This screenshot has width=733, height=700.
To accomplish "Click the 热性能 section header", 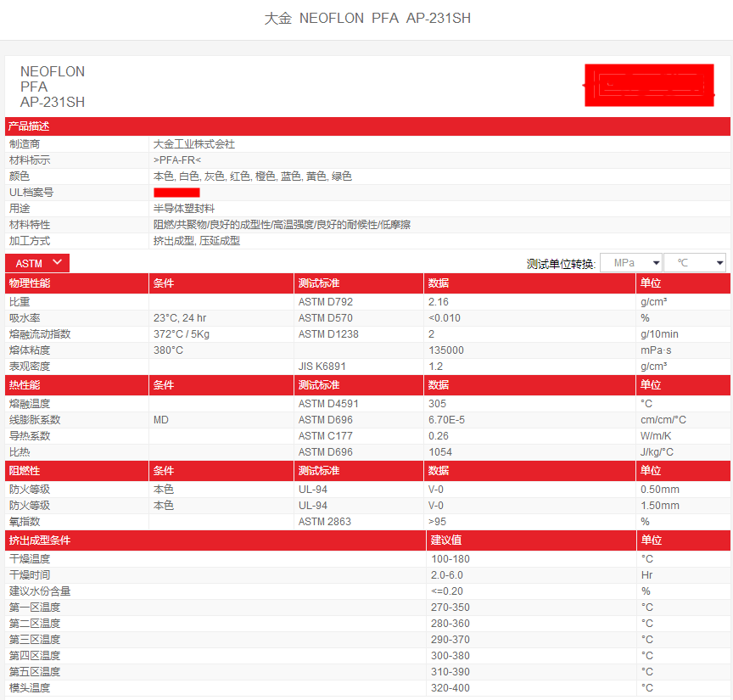I will click(76, 385).
